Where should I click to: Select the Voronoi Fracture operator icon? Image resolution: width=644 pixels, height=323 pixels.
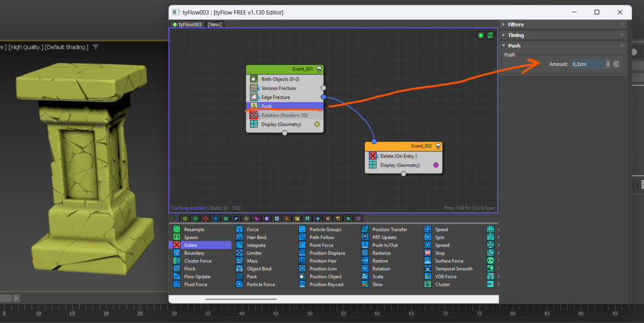(254, 88)
